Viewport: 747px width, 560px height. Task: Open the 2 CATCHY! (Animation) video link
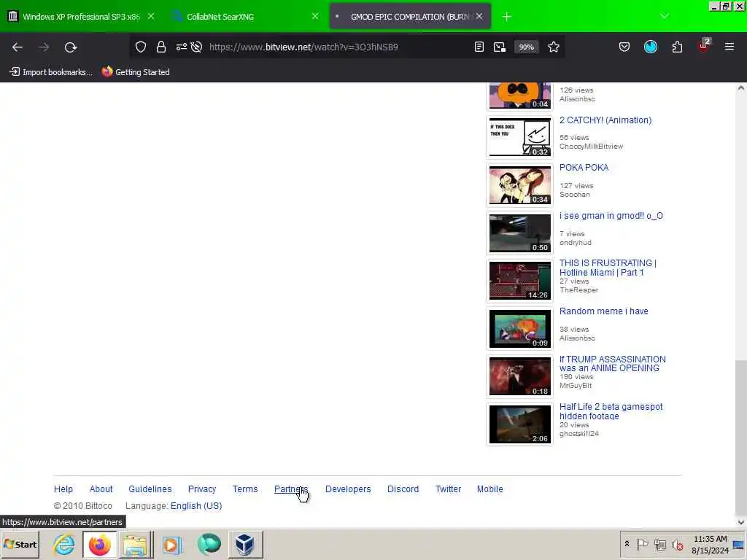tap(605, 120)
